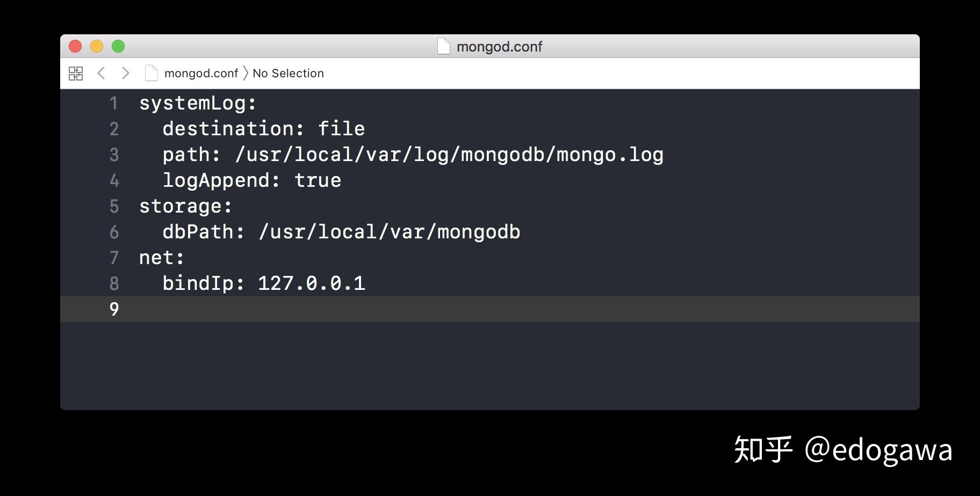Go forward with the right arrow
This screenshot has height=496, width=980.
click(x=126, y=73)
